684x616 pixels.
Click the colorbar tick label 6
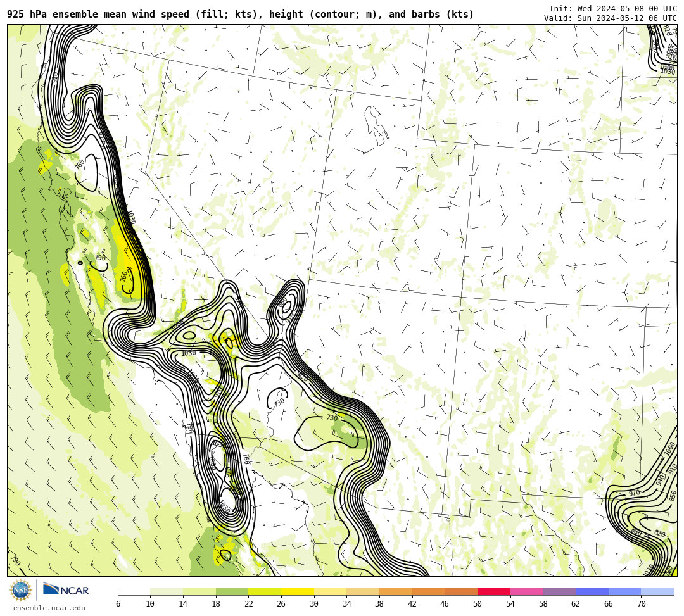(x=118, y=604)
